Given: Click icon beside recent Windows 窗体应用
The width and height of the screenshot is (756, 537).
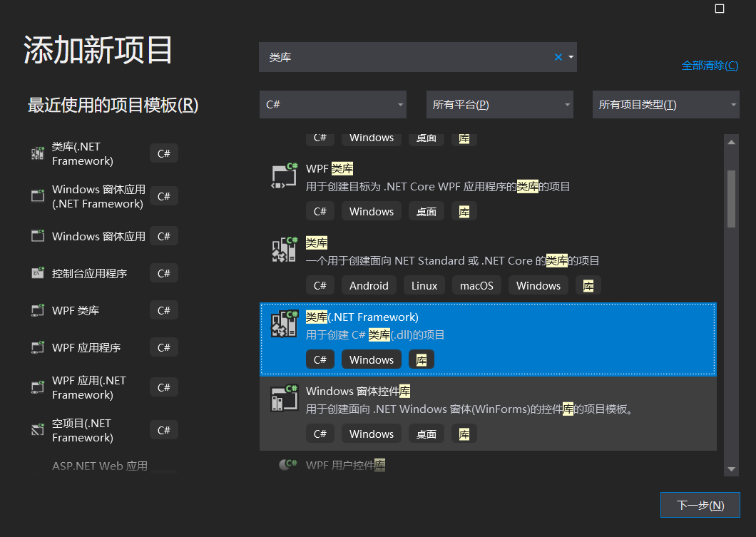Looking at the screenshot, I should point(38,236).
